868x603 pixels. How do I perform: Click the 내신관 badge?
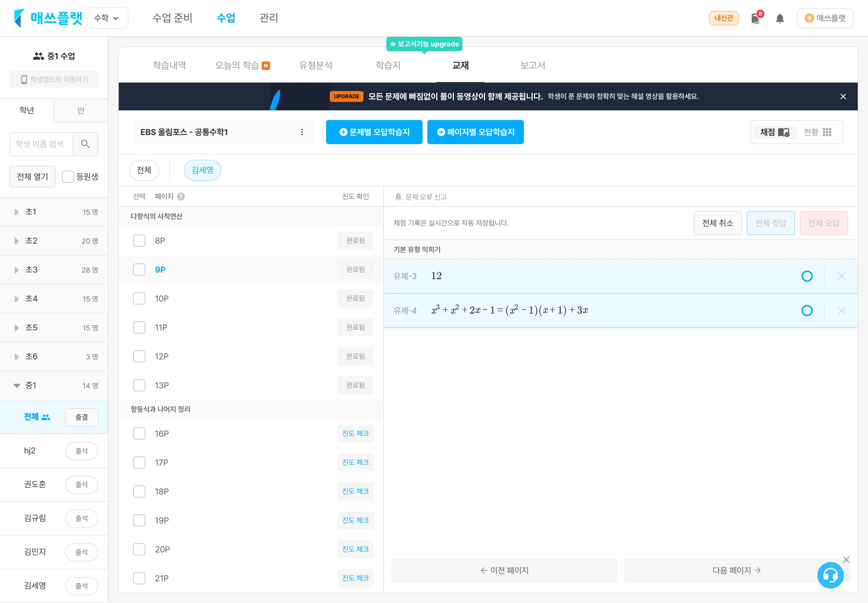click(724, 18)
